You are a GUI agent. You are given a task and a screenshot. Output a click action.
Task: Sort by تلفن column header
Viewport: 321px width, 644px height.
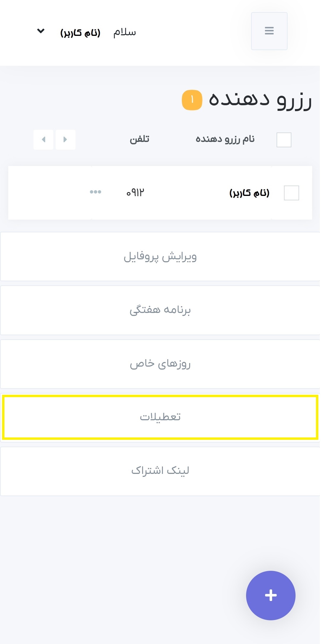click(x=139, y=139)
